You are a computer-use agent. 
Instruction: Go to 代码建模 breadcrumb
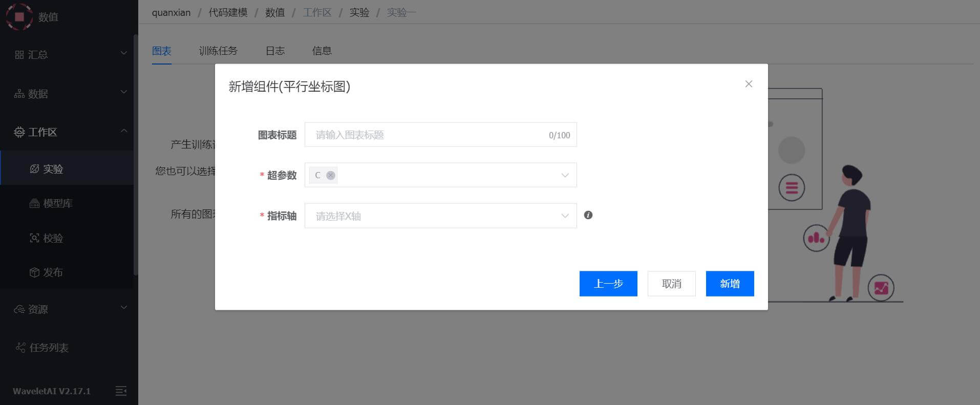(x=228, y=12)
